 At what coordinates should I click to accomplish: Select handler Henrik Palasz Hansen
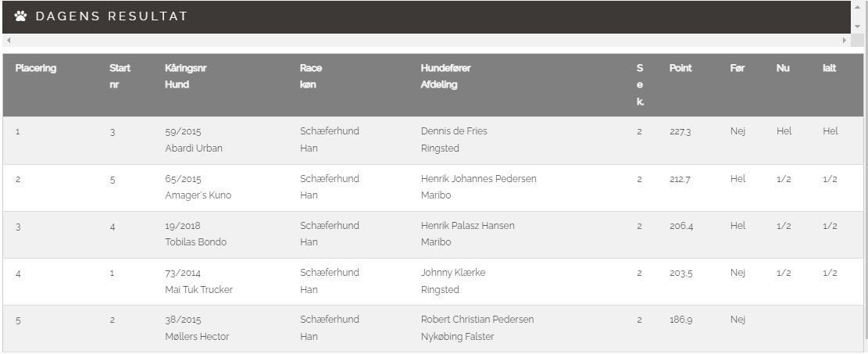click(x=468, y=226)
